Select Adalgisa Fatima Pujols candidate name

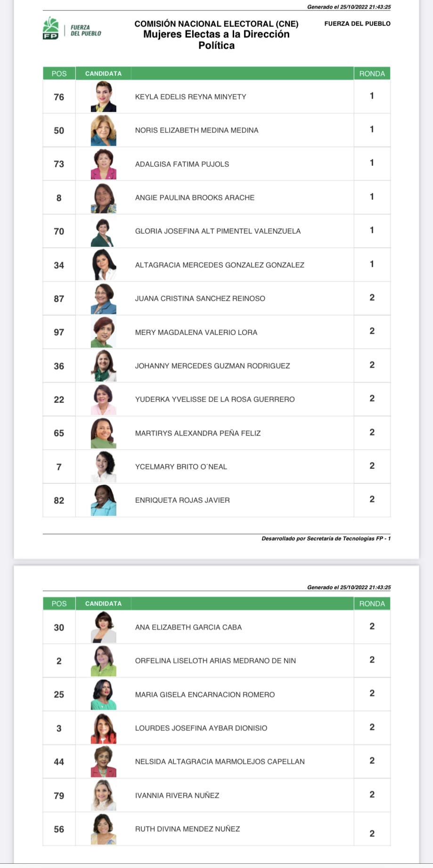pyautogui.click(x=182, y=164)
